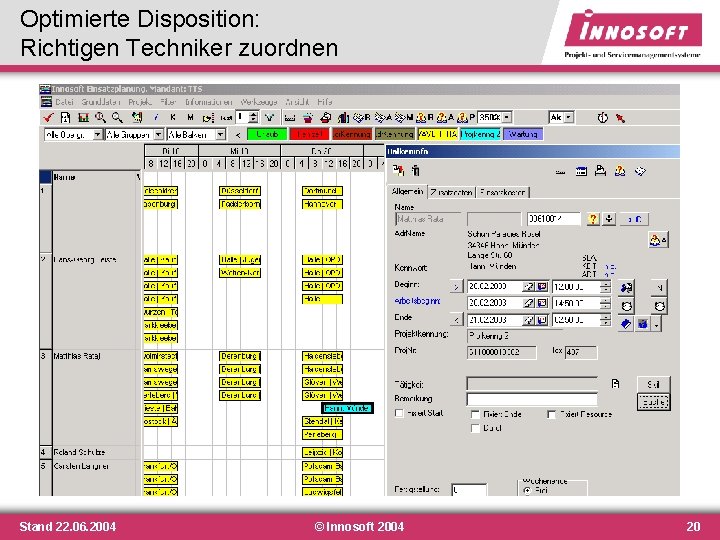The image size is (720, 540).
Task: Open the Alle Balken dropdown
Action: [221, 135]
